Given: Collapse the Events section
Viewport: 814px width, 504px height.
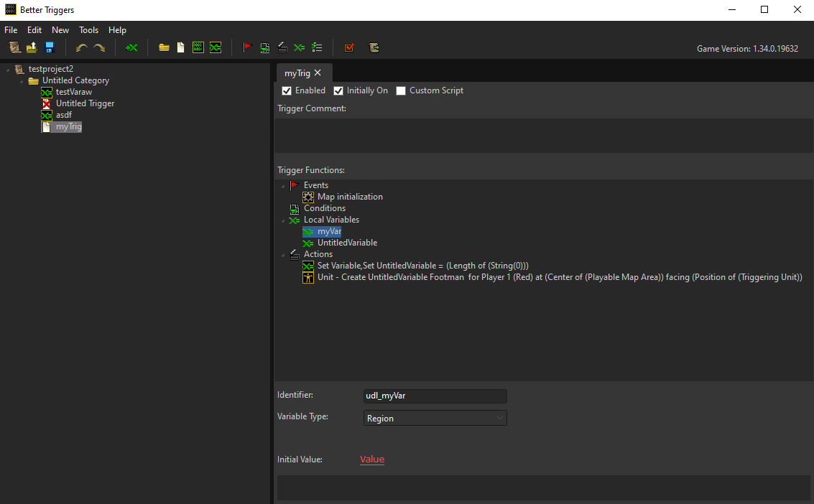Looking at the screenshot, I should (283, 186).
